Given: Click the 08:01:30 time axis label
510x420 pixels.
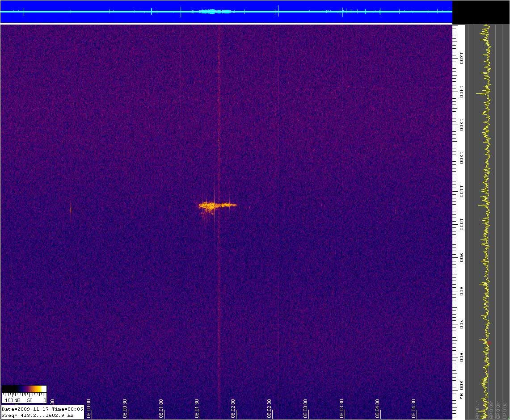Looking at the screenshot, I should click(x=197, y=409).
